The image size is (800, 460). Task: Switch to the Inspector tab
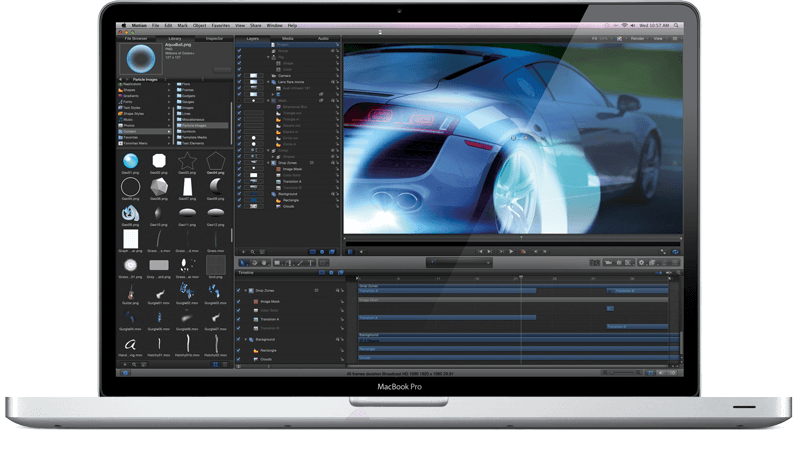(x=214, y=39)
